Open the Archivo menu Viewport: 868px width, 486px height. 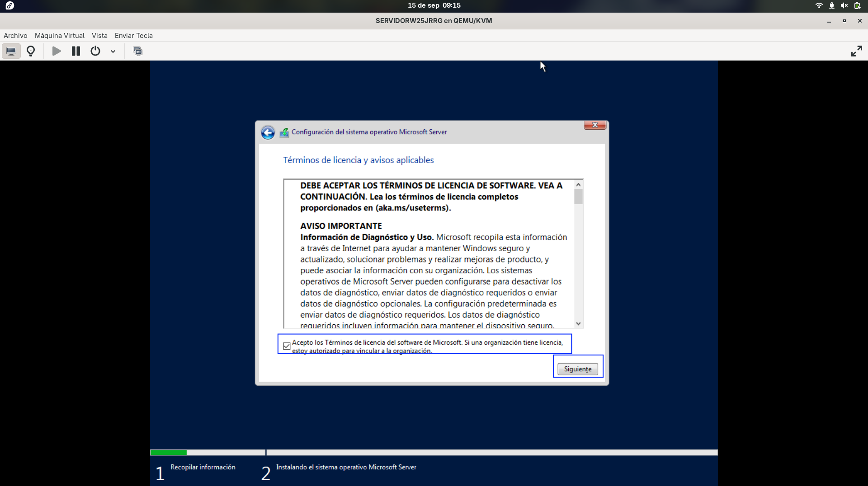click(15, 36)
